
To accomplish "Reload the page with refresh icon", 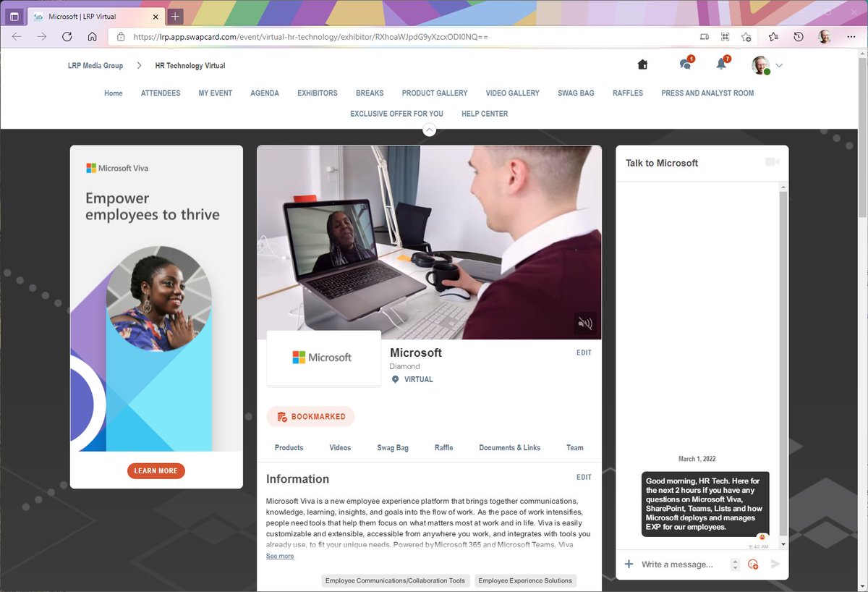I will coord(67,36).
